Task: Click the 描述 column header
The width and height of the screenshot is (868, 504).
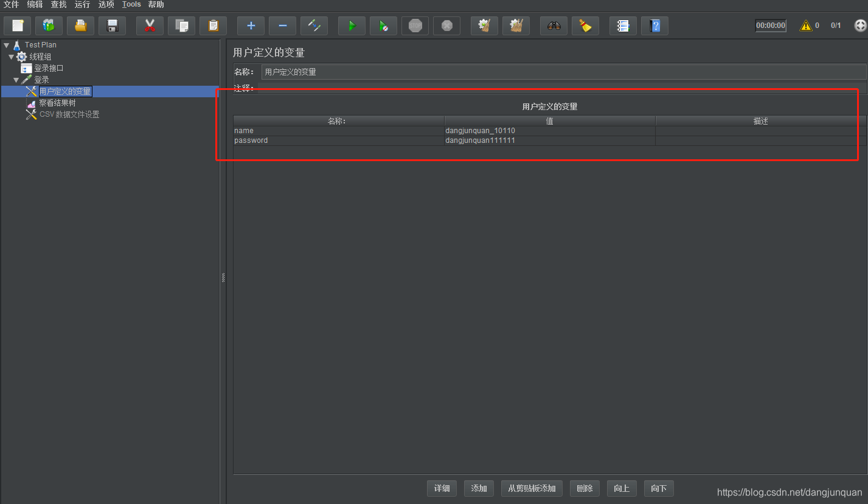Action: point(761,121)
